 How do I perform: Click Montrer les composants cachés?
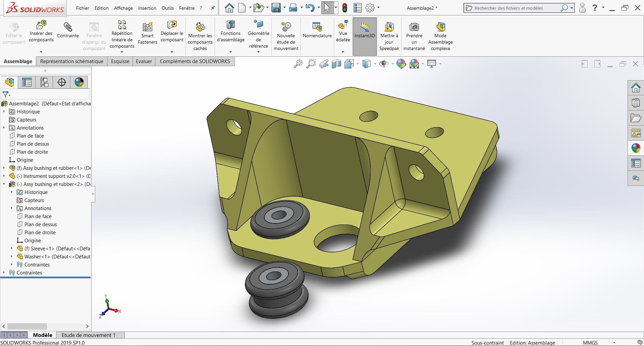tap(200, 36)
